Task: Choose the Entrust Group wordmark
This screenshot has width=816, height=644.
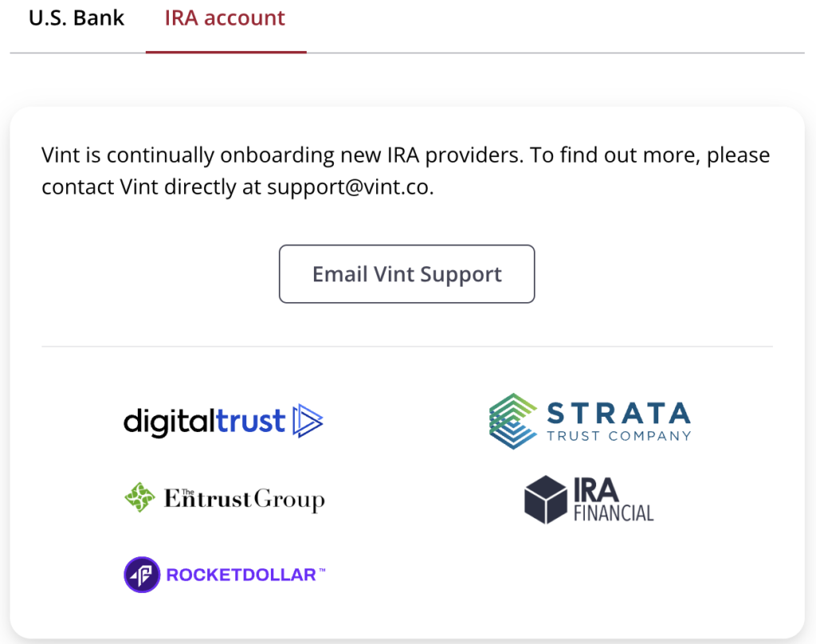Action: point(244,499)
